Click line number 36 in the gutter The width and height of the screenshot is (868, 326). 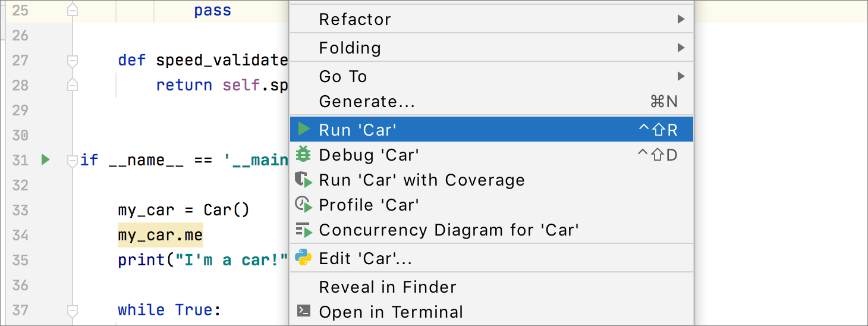20,285
